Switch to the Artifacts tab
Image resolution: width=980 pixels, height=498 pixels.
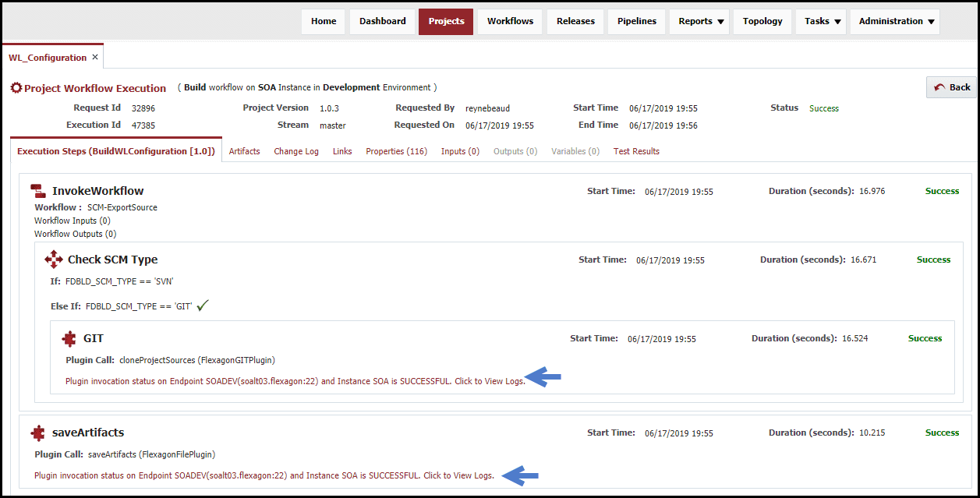[x=245, y=151]
